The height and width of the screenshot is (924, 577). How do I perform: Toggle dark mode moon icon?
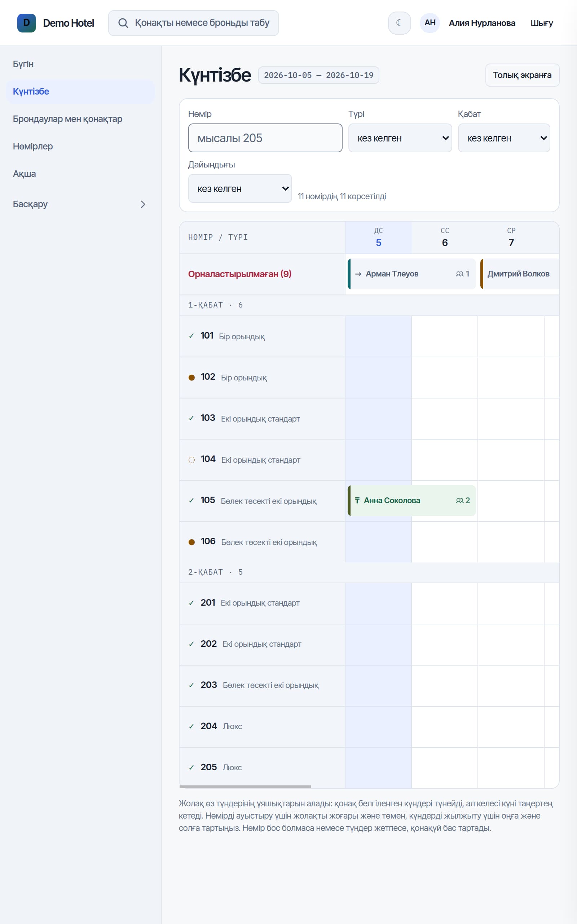(x=399, y=23)
